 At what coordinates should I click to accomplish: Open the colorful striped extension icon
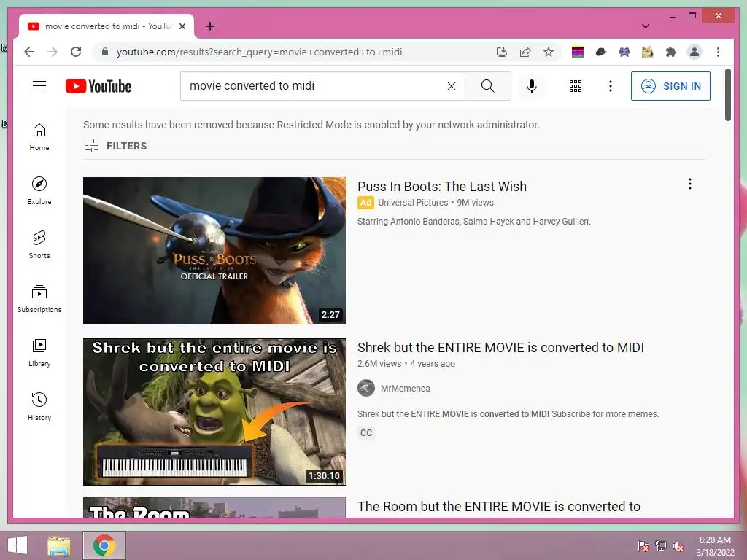578,52
